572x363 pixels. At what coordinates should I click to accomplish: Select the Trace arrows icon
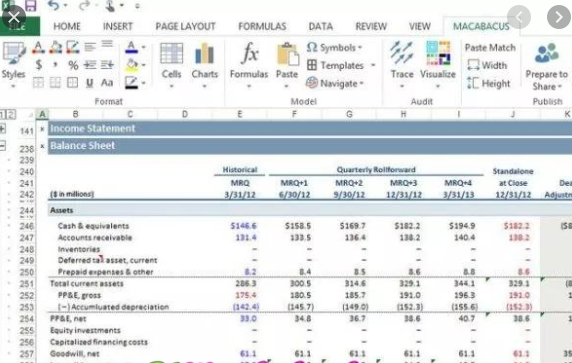point(402,53)
